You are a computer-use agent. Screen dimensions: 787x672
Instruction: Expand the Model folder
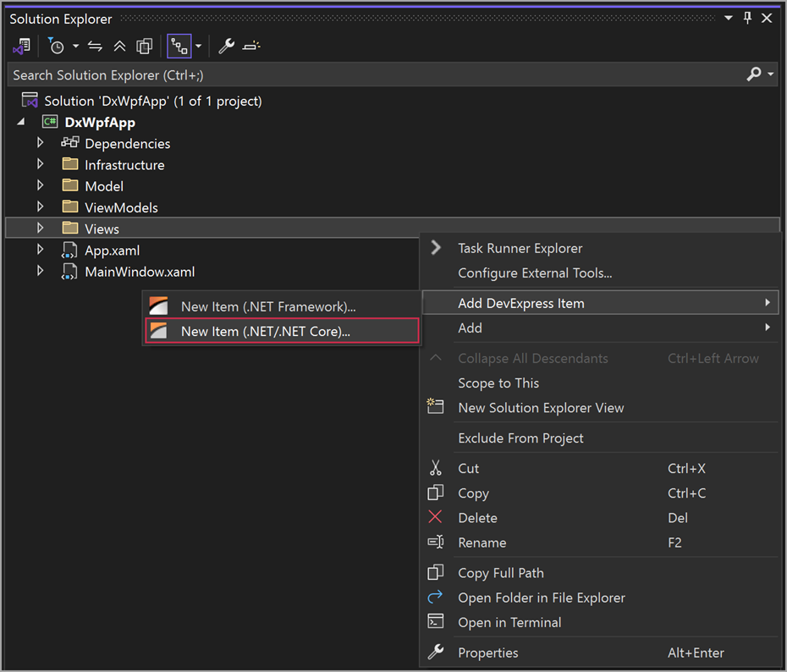40,185
